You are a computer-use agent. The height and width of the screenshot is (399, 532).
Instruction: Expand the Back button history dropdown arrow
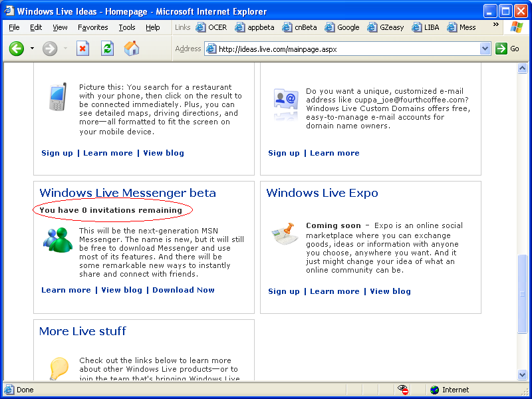(32, 49)
